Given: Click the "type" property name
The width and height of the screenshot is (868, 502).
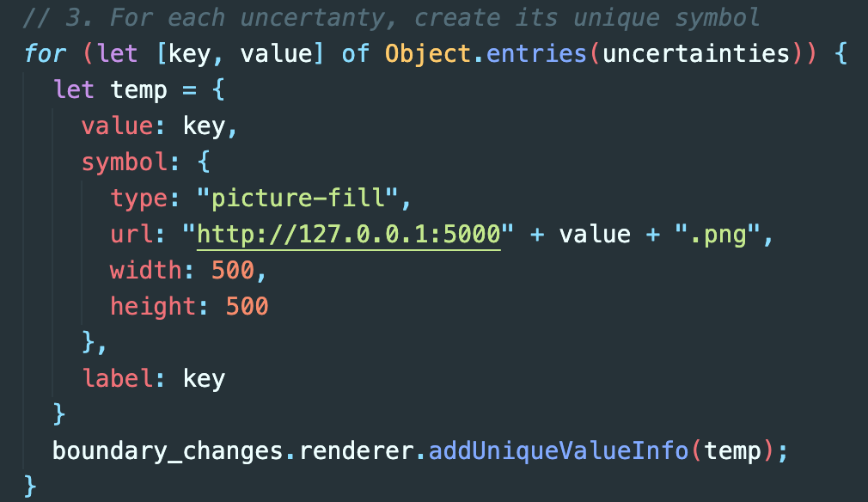Looking at the screenshot, I should click(x=138, y=199).
